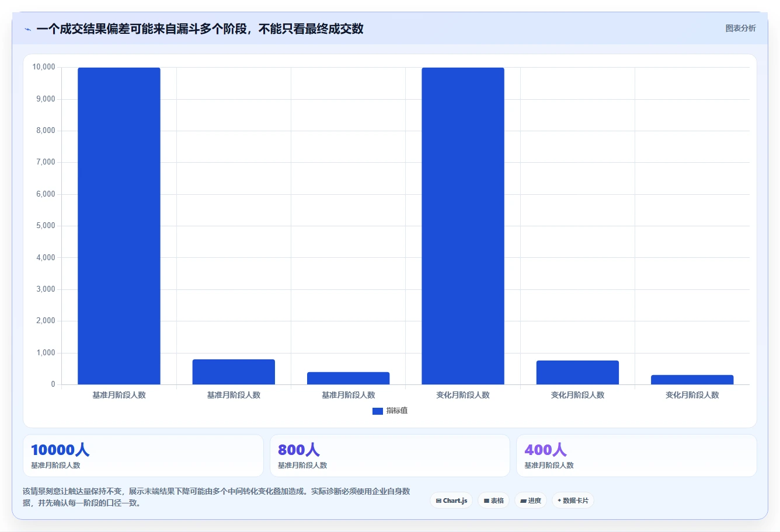Viewport: 780px width, 532px height.
Task: Click the 6,000 y-axis label
Action: click(46, 194)
